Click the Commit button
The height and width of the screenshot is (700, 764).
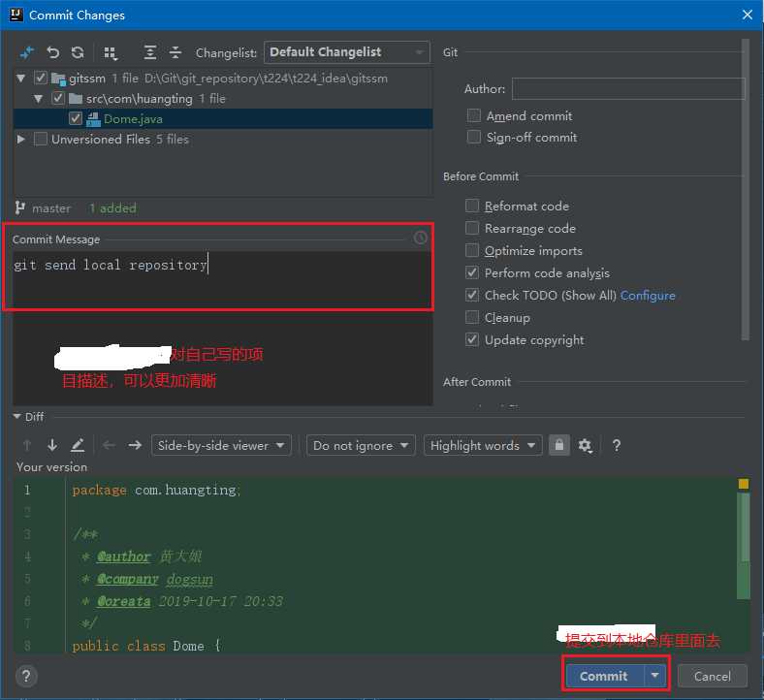pyautogui.click(x=604, y=676)
